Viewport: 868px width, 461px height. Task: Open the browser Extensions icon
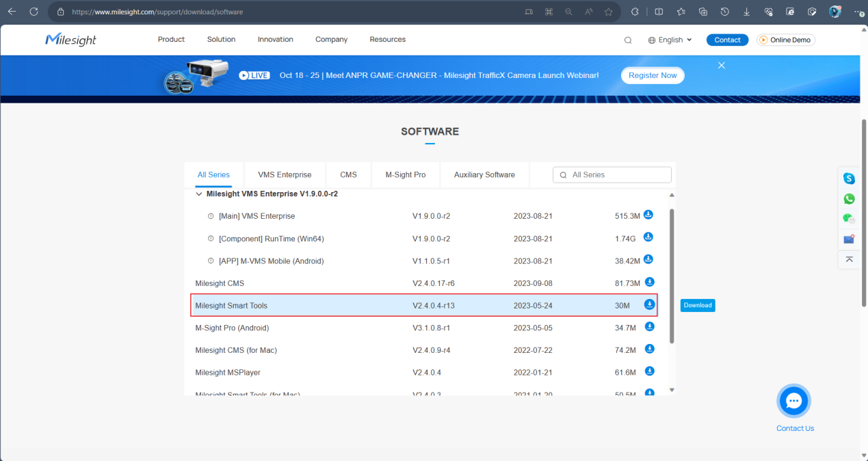pyautogui.click(x=635, y=12)
